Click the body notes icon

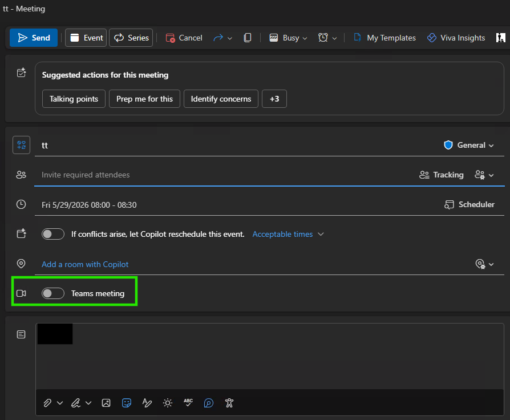coord(21,334)
